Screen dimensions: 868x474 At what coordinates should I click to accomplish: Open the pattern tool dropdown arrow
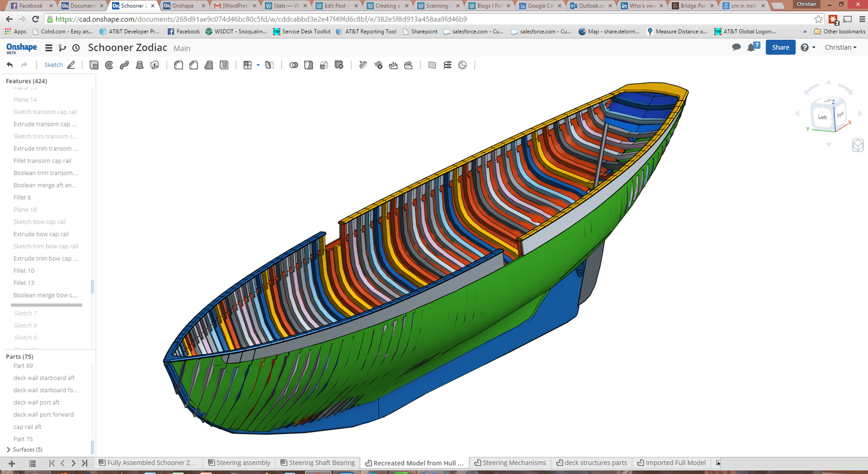258,65
